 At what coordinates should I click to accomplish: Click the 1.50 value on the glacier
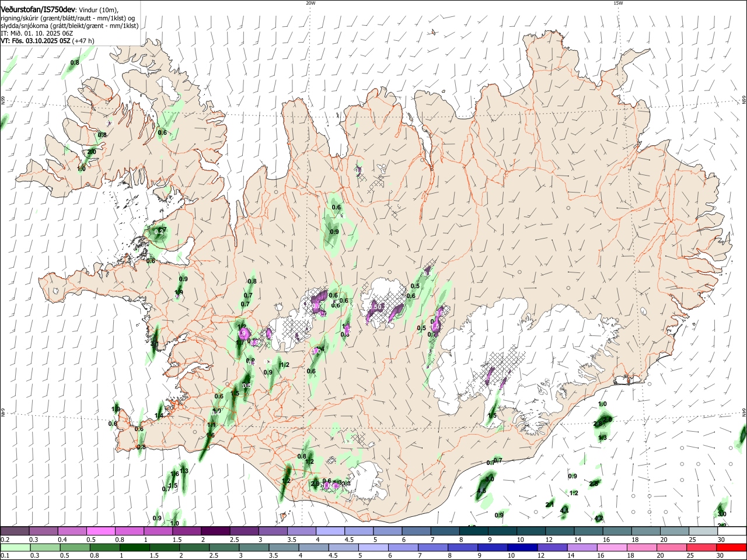click(x=376, y=307)
